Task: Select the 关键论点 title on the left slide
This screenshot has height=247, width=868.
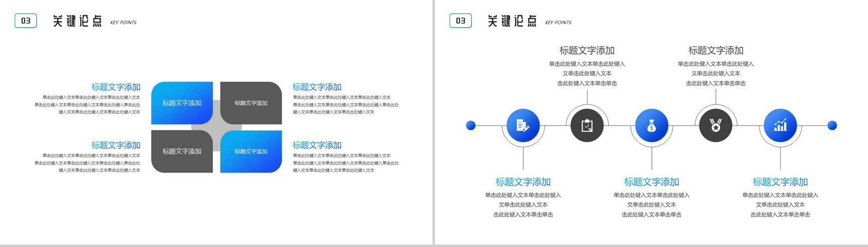Action: 77,21
